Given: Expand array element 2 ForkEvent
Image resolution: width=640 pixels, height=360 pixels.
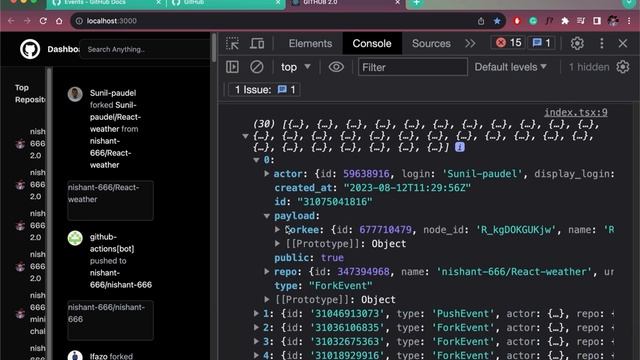Looking at the screenshot, I should coord(256,328).
